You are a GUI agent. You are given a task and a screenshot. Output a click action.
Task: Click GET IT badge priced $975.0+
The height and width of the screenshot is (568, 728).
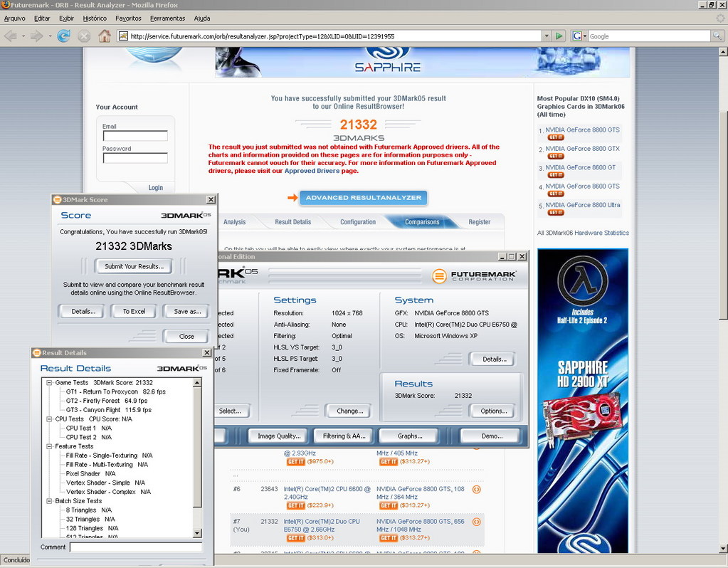296,462
